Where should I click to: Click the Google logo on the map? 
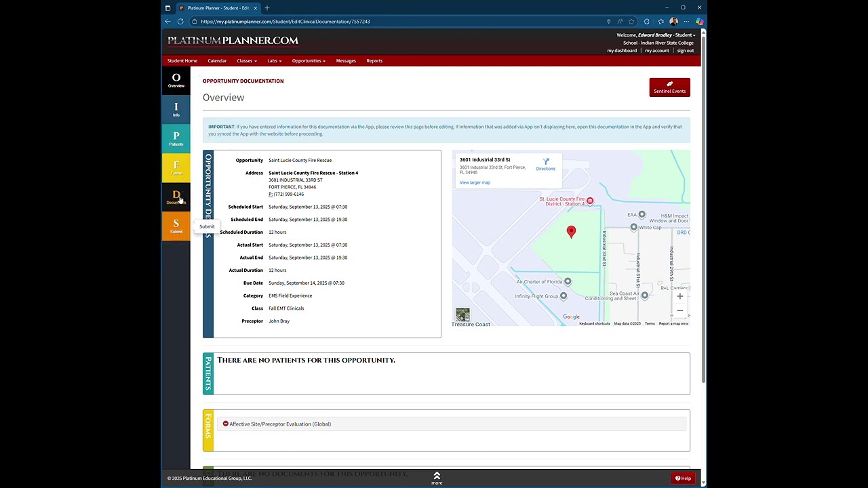tap(571, 317)
